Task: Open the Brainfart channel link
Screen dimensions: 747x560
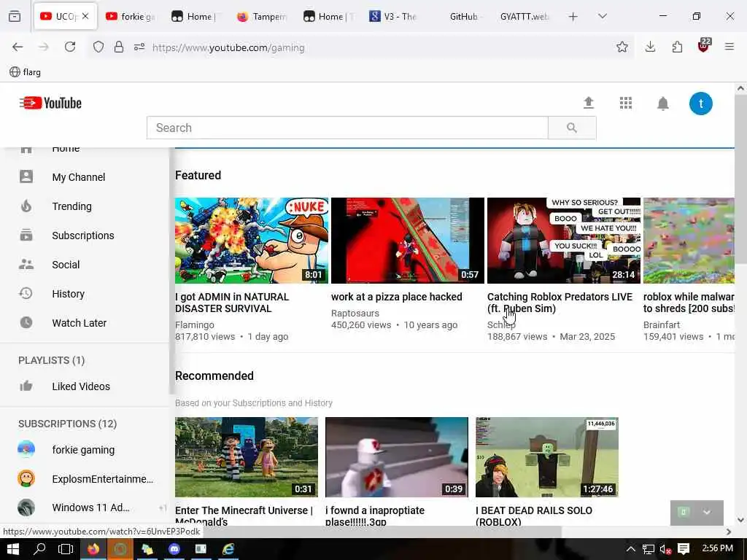Action: click(662, 324)
